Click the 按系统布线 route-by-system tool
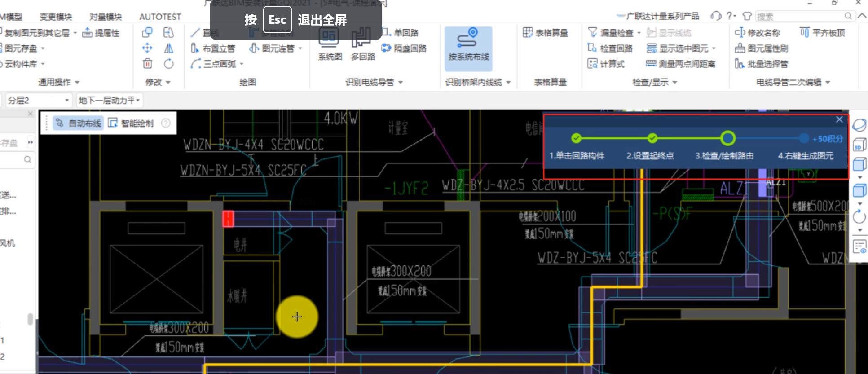The image size is (868, 374). point(468,48)
